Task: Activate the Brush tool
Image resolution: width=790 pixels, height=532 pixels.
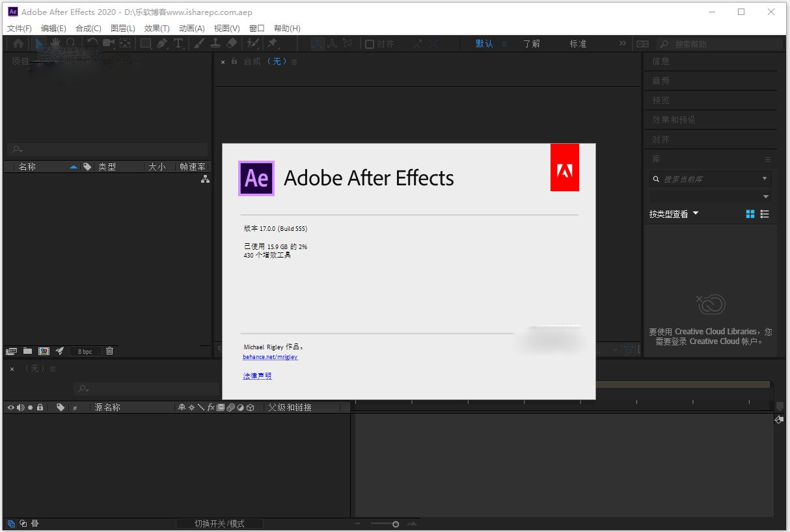Action: [197, 44]
